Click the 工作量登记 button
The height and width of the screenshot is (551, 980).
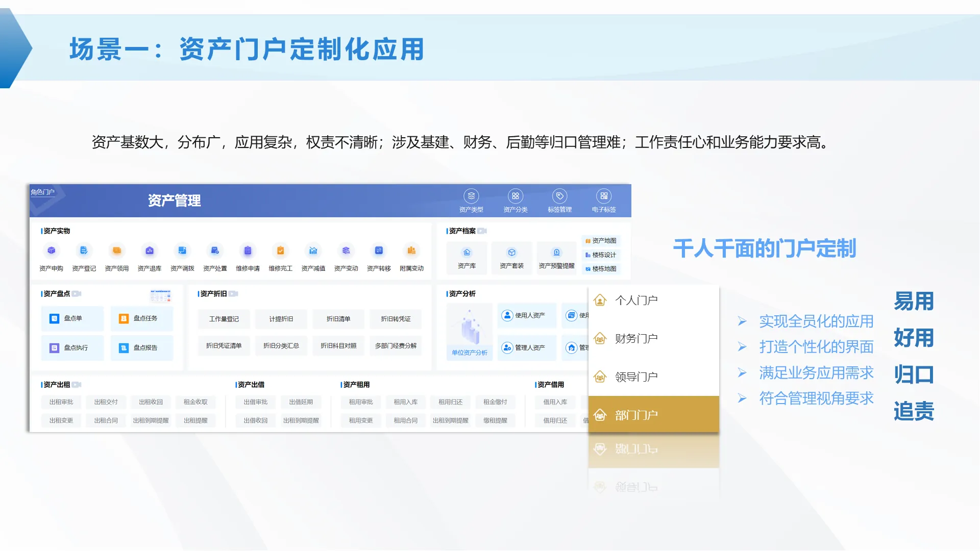[224, 319]
